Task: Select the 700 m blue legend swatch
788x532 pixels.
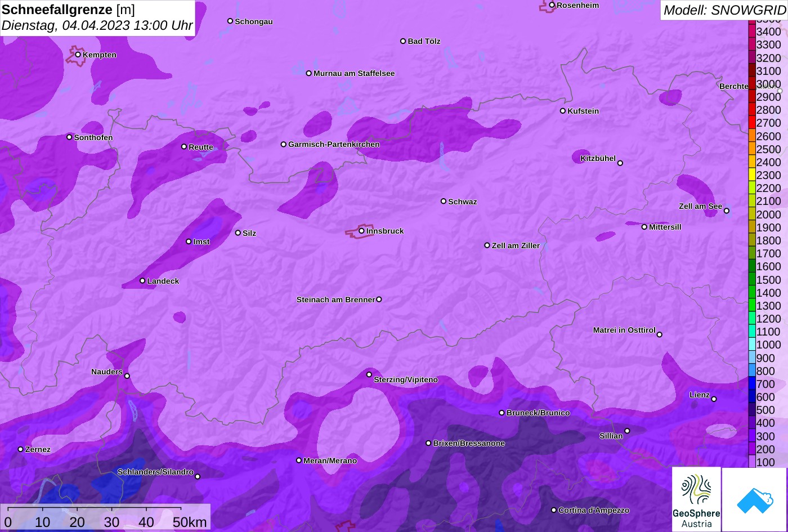Action: (751, 384)
